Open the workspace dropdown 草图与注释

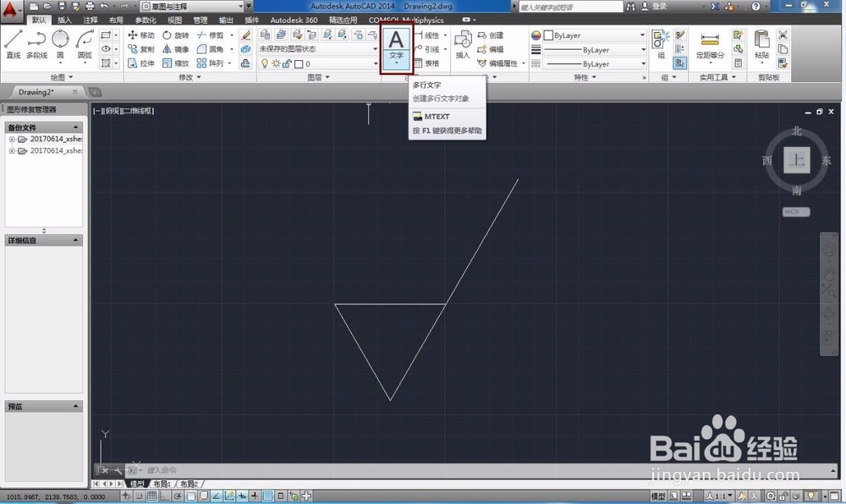tap(192, 7)
